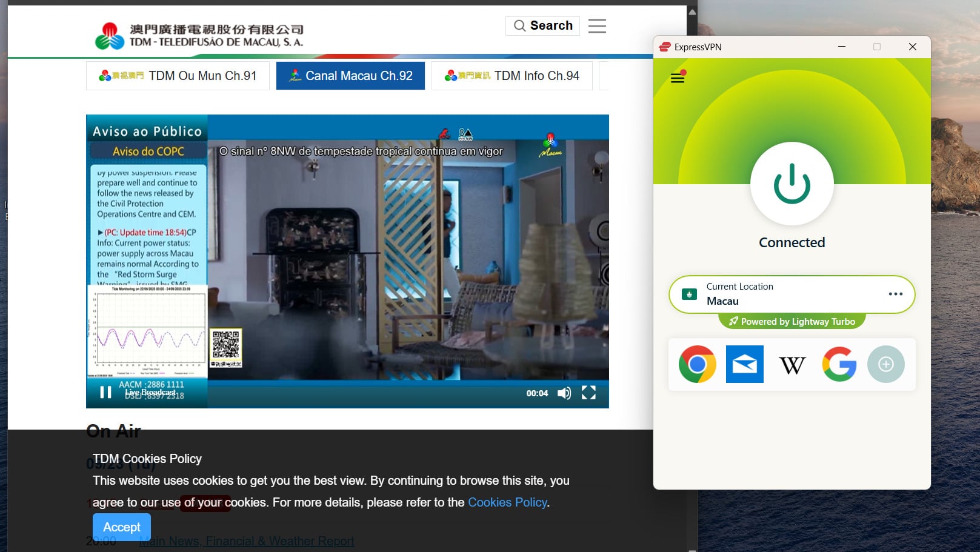This screenshot has width=980, height=552.
Task: Open the TDM website hamburger menu
Action: click(597, 25)
